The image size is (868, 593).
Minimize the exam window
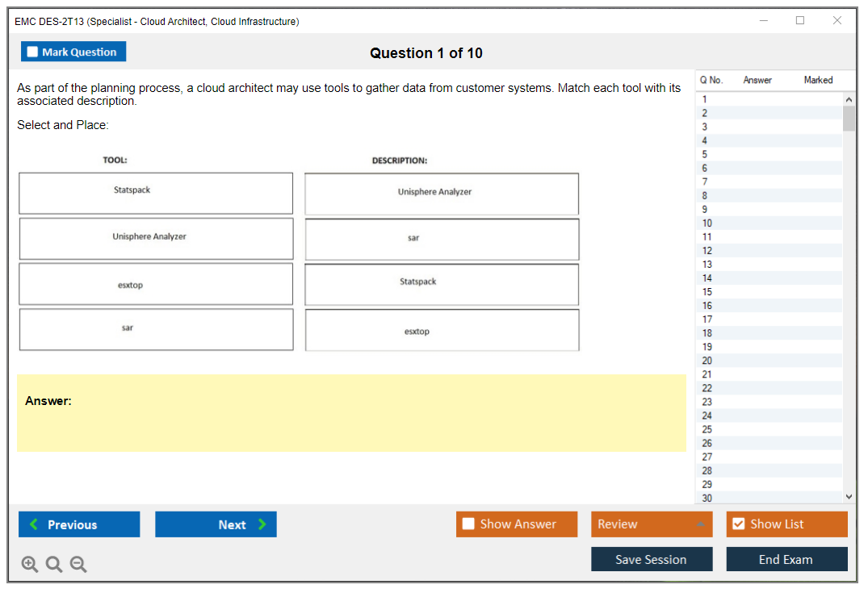763,21
